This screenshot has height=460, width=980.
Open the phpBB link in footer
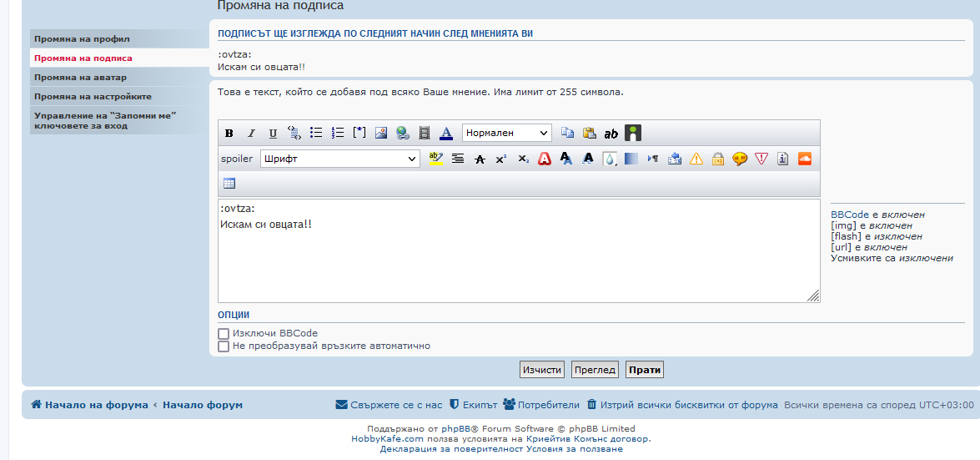(x=455, y=429)
